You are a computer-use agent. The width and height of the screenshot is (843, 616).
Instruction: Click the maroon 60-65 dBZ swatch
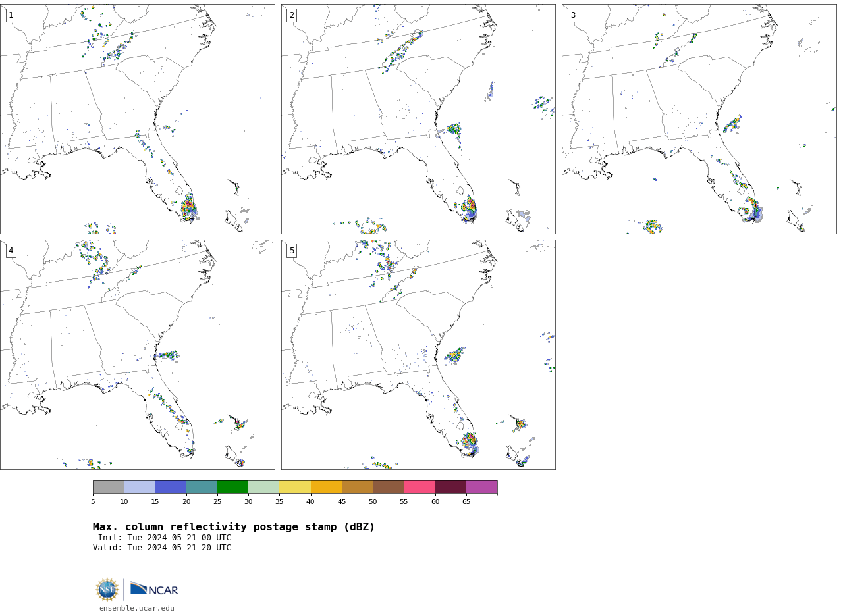(x=450, y=487)
